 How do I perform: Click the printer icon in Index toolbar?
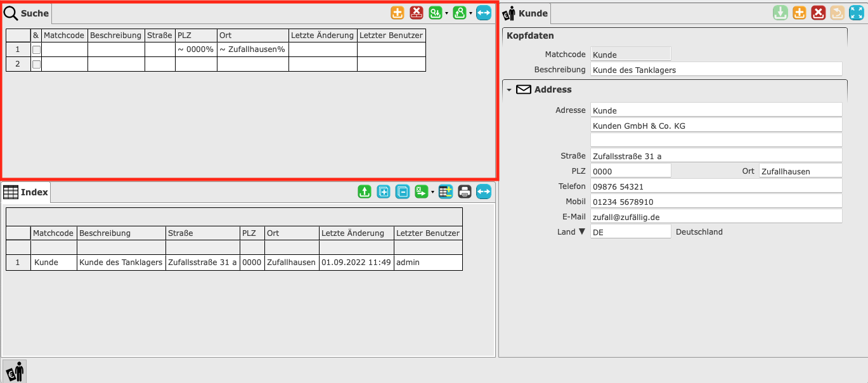(465, 191)
